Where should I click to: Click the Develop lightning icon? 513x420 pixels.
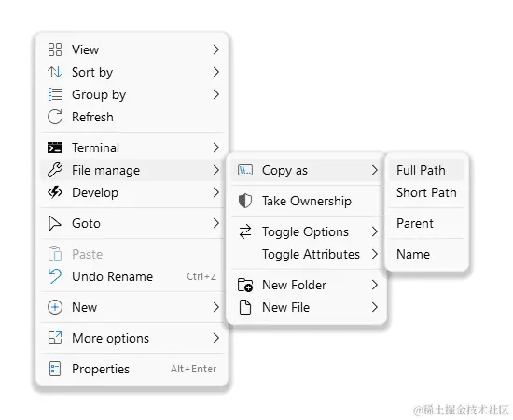coord(55,192)
